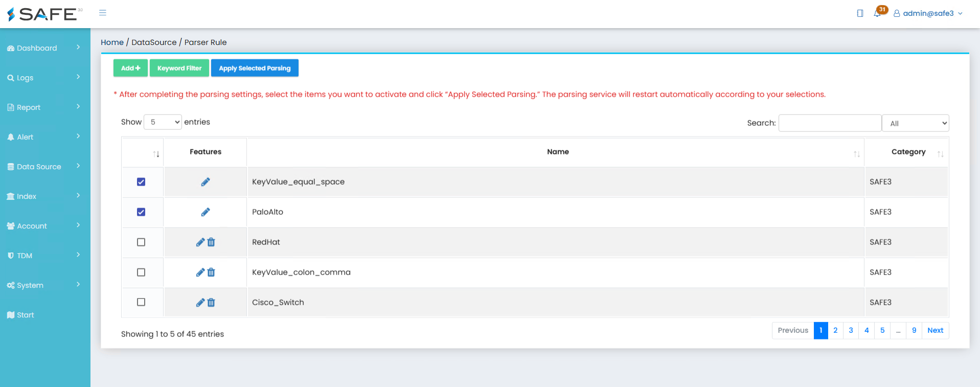Select current page 1

tap(821, 330)
